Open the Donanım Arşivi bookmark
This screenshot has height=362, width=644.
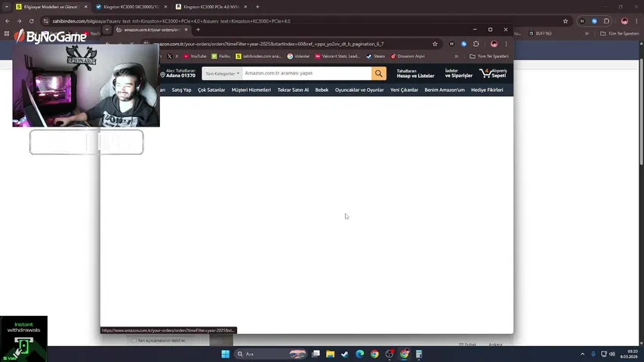(x=408, y=57)
